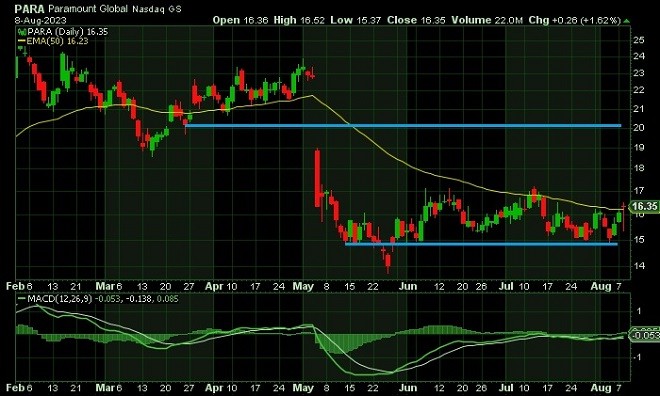Screen dimensions: 660x396
Task: Click the -0.053 tag on the MACD axis
Action: [644, 335]
